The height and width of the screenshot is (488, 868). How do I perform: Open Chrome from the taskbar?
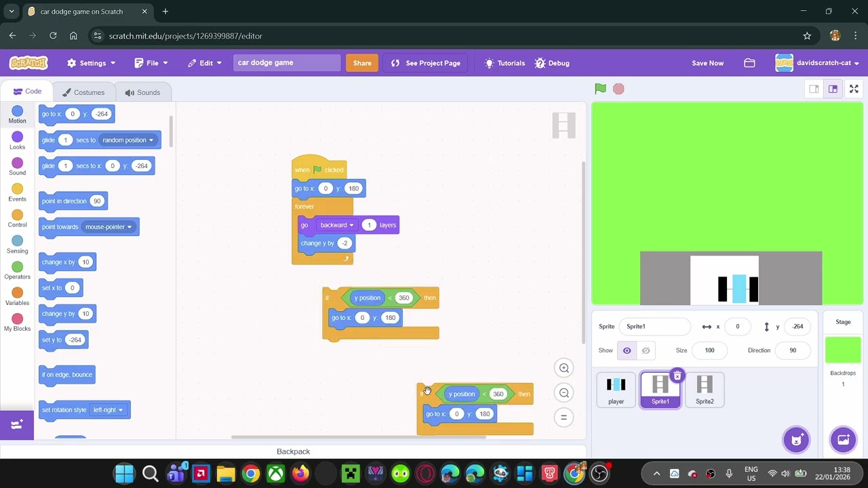[x=251, y=473]
